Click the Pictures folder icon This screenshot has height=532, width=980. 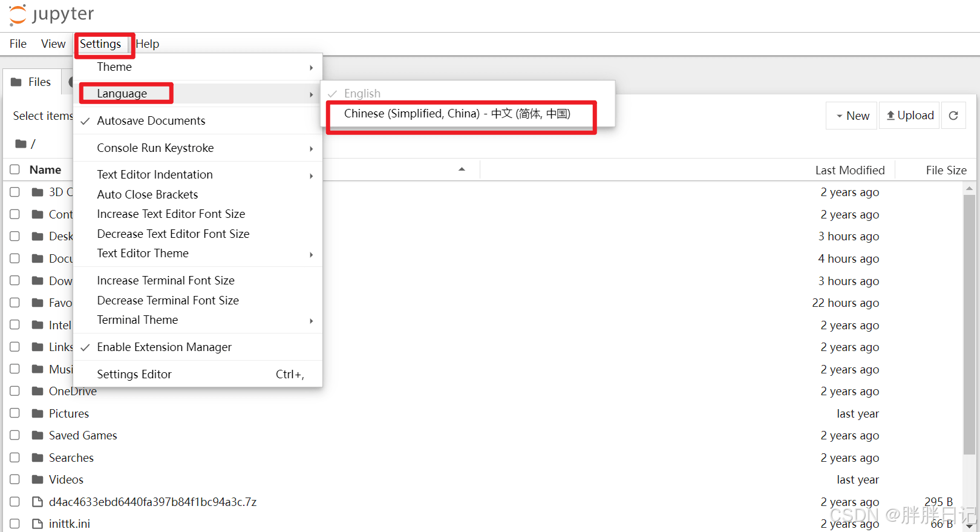[x=38, y=413]
